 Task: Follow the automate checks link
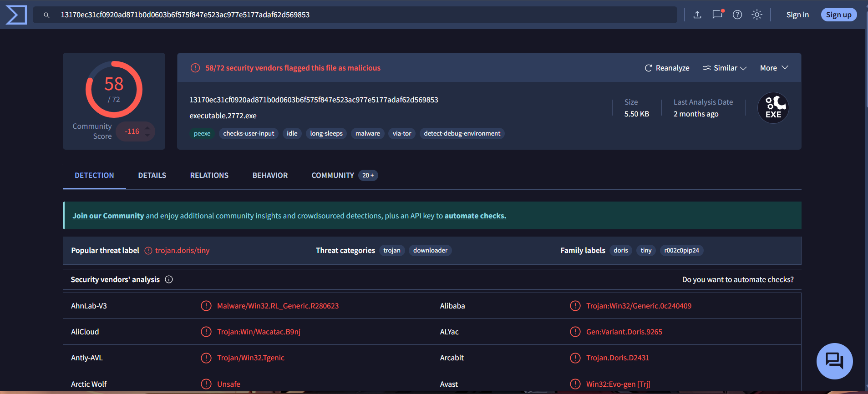pos(475,216)
